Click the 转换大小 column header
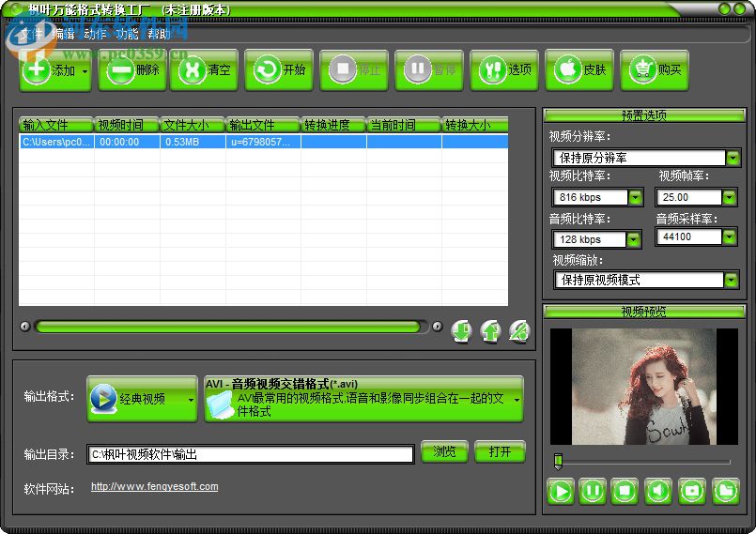The height and width of the screenshot is (534, 756). (x=474, y=125)
